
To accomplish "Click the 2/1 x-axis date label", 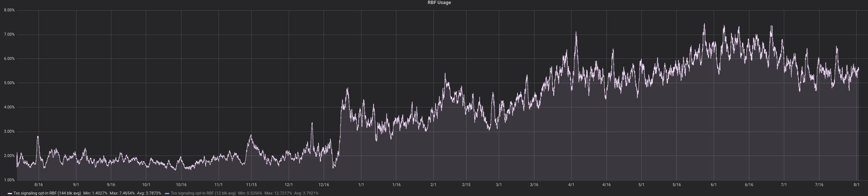I will (x=433, y=185).
